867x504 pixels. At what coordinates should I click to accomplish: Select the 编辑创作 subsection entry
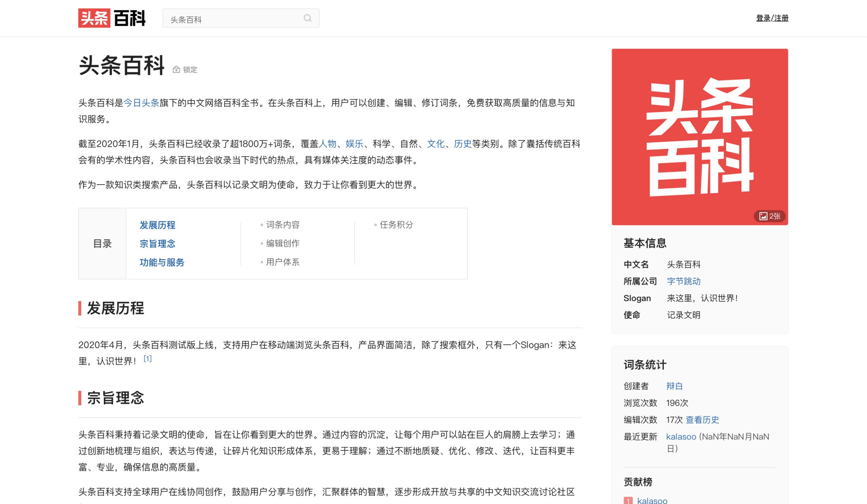tap(282, 243)
